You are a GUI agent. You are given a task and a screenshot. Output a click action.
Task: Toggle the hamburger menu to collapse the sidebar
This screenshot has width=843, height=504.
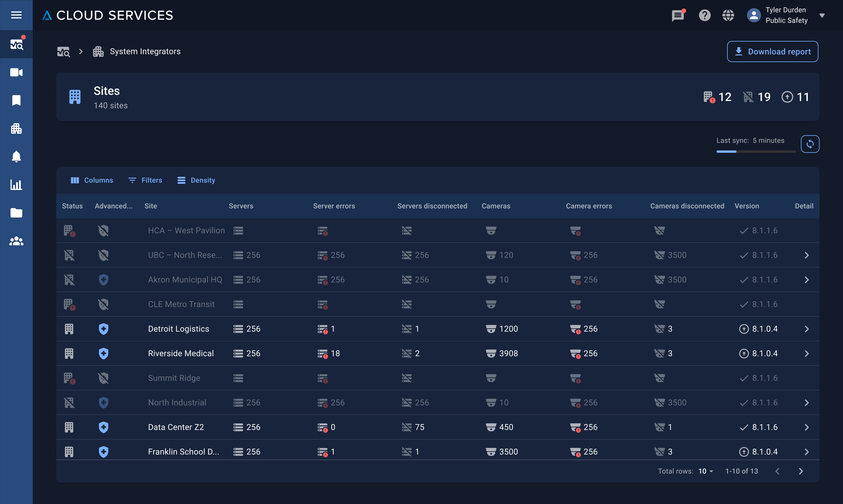(16, 15)
